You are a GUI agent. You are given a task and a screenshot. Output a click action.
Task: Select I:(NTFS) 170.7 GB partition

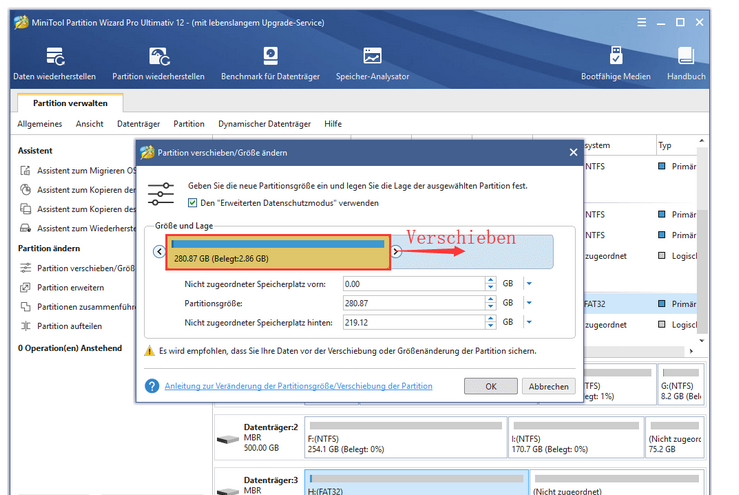pyautogui.click(x=576, y=437)
